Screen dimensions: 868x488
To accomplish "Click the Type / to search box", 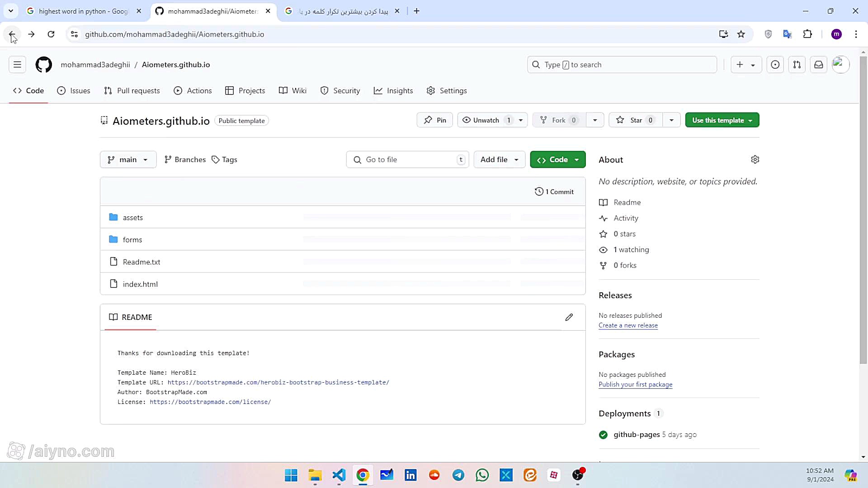I will pos(622,65).
